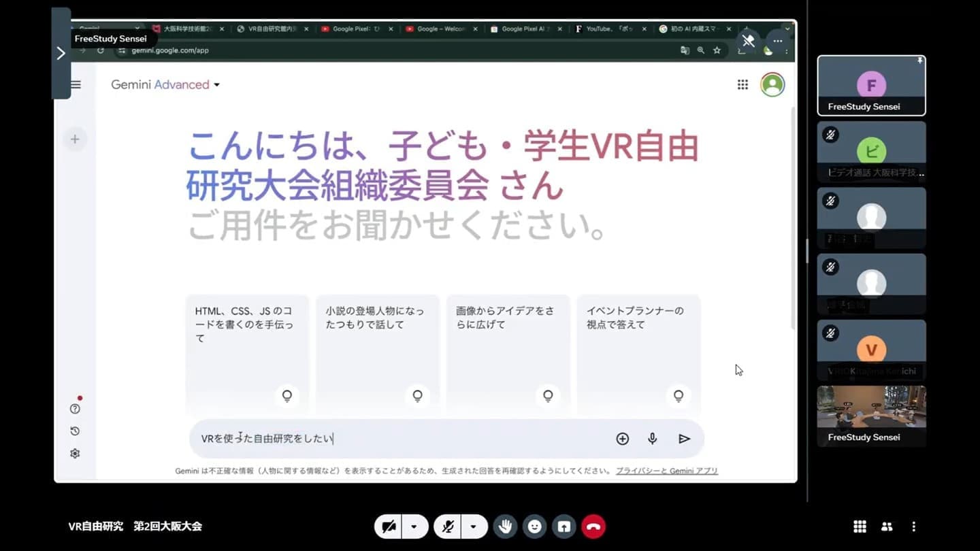
Task: Open camera options dropdown arrow
Action: [x=414, y=527]
